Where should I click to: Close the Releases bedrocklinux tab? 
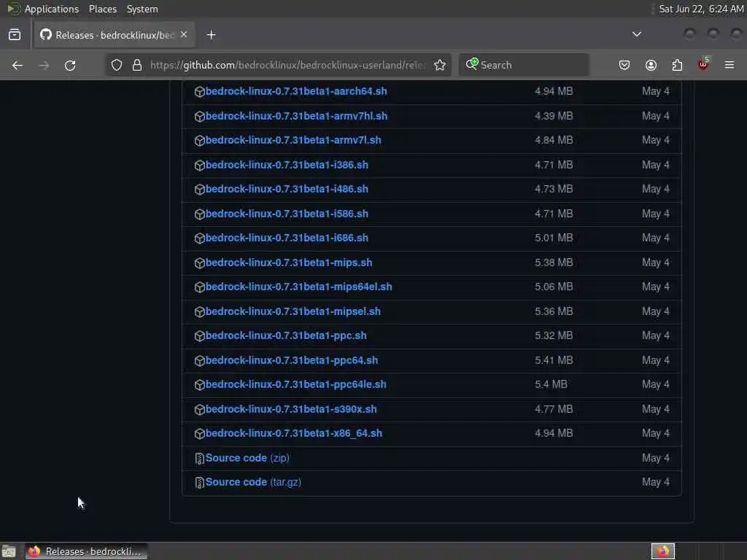[184, 35]
